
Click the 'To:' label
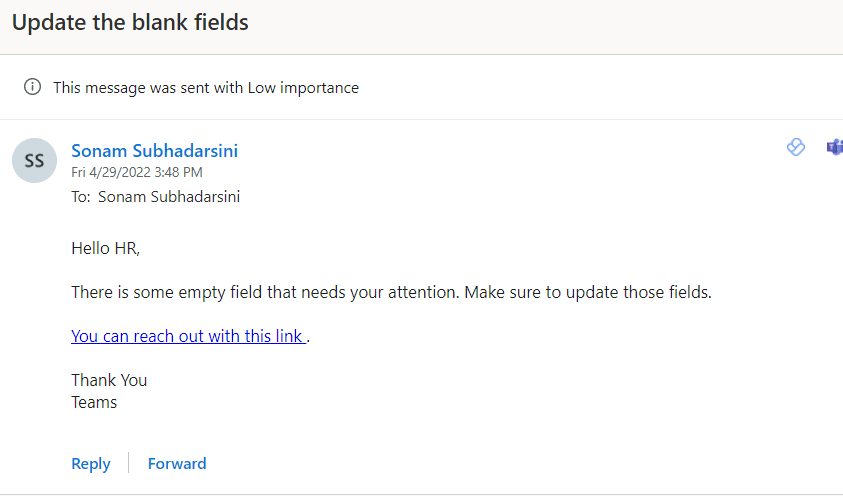(x=81, y=197)
